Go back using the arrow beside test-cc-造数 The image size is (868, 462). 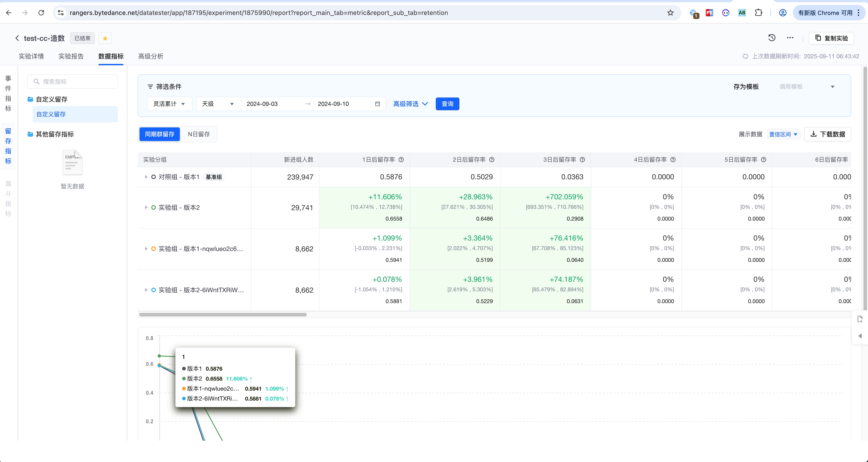click(x=17, y=39)
